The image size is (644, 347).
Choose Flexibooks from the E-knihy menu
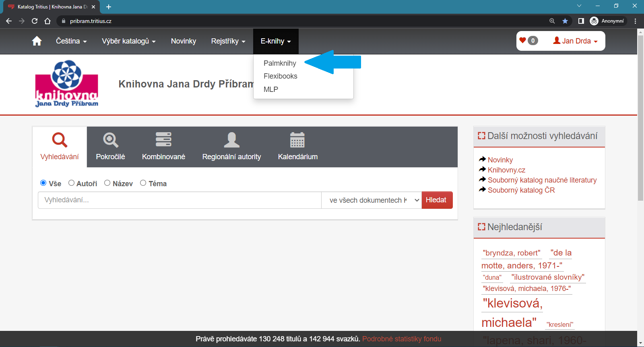[281, 76]
